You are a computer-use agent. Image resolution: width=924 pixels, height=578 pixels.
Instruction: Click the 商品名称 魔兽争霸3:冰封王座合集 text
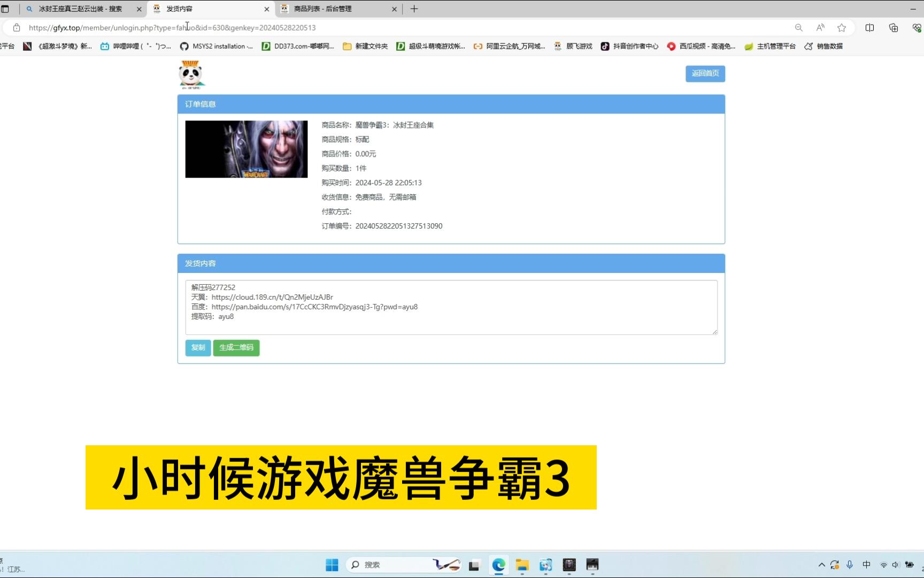[378, 125]
